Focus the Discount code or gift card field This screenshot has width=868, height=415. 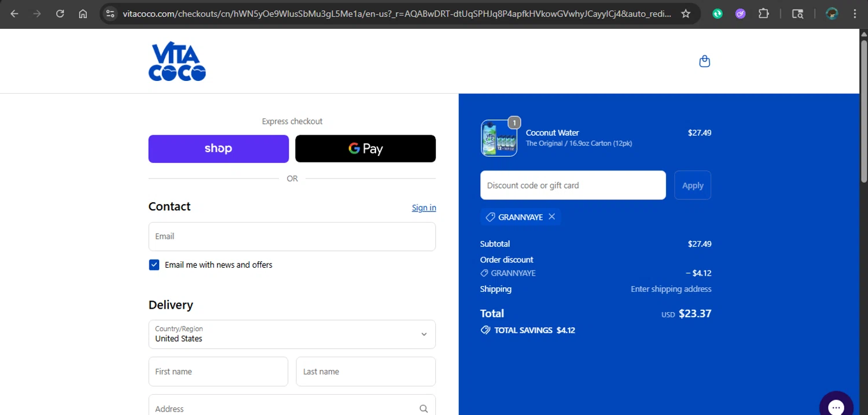pyautogui.click(x=573, y=185)
